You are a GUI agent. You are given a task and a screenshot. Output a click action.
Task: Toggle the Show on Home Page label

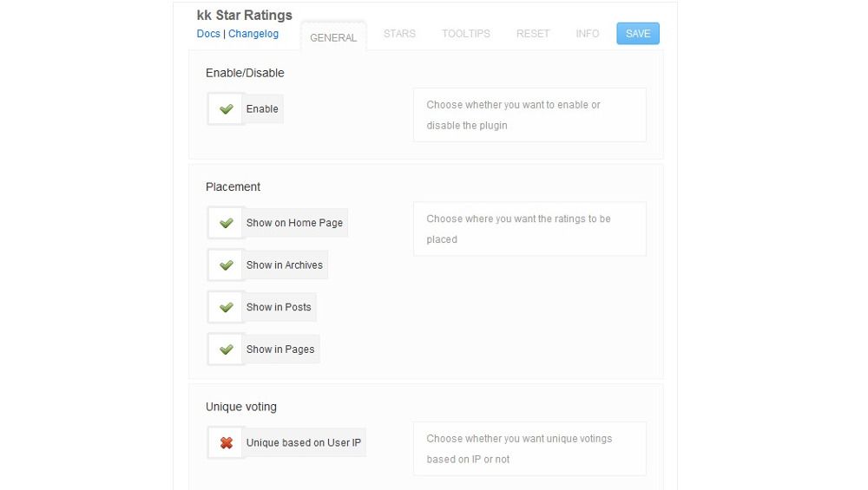(294, 223)
